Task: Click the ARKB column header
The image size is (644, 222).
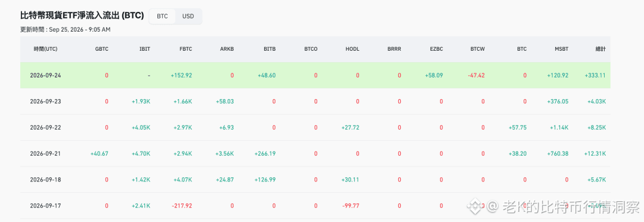Action: pyautogui.click(x=227, y=49)
